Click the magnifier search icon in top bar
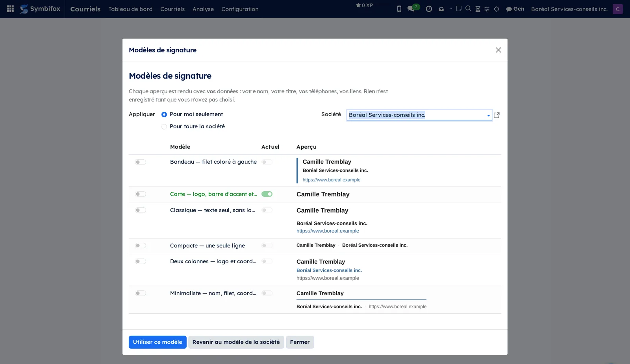The image size is (630, 364). click(x=468, y=9)
